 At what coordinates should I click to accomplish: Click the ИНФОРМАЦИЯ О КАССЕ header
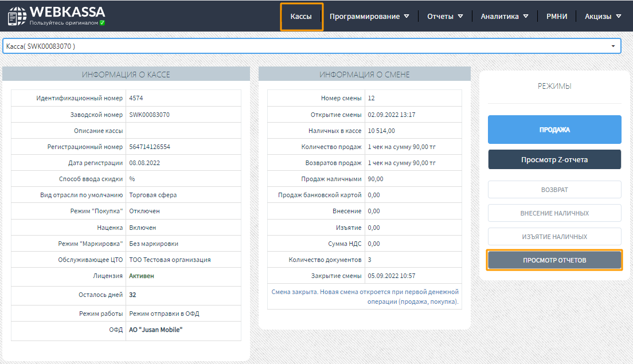point(126,75)
